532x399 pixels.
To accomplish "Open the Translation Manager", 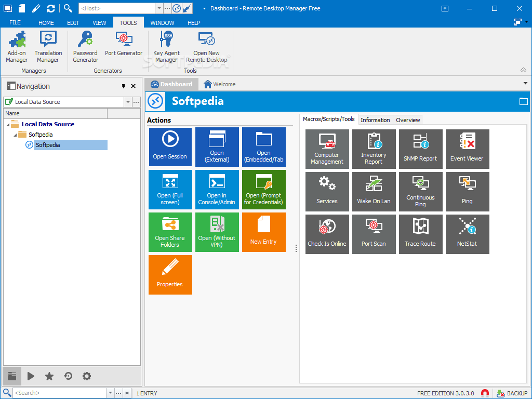I will [48, 47].
